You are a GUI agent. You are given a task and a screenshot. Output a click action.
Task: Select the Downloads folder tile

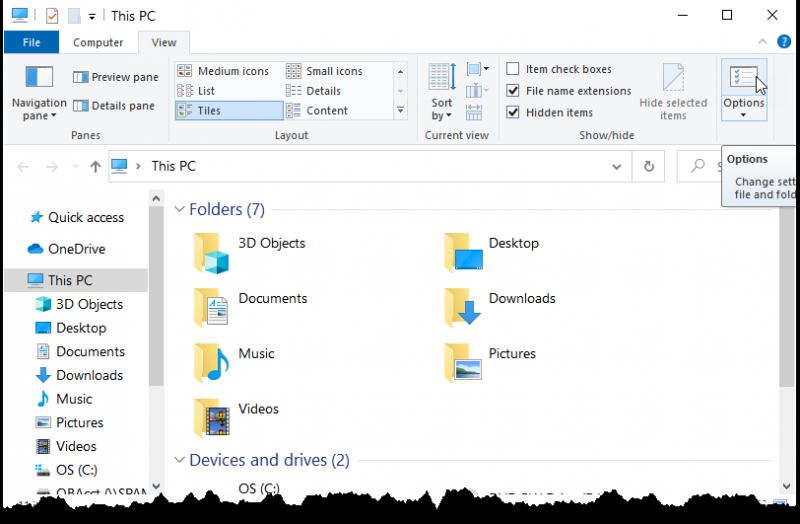(x=500, y=308)
